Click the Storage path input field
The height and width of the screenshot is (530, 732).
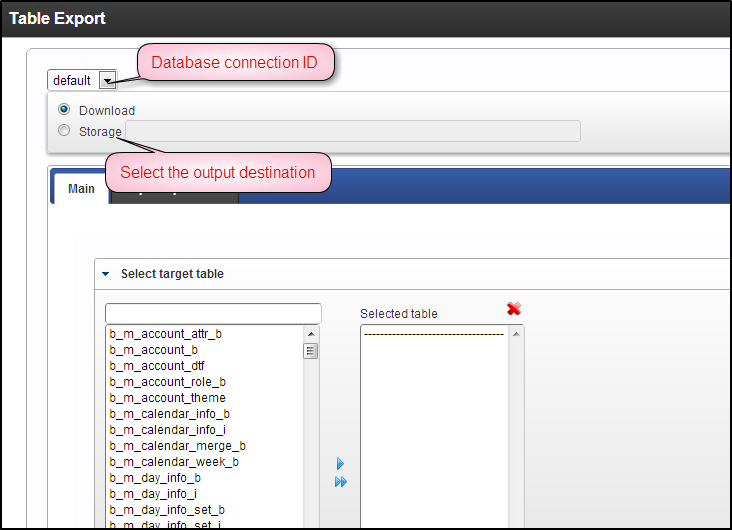point(351,131)
